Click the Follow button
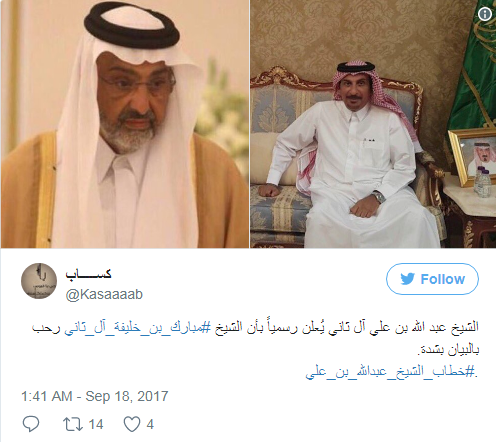Screen dimensions: 496x442 pos(432,279)
